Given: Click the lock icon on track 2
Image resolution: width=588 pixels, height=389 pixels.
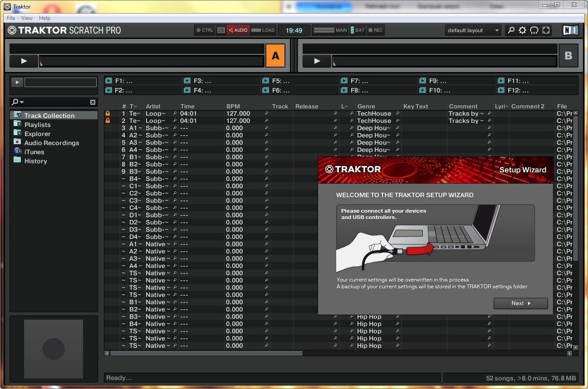Looking at the screenshot, I should coord(108,121).
